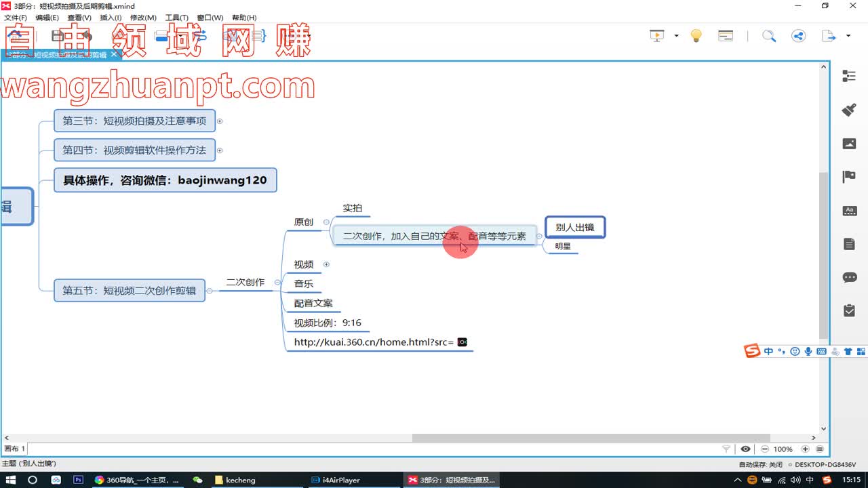The height and width of the screenshot is (488, 868).
Task: Open the Comments speech bubble panel
Action: 849,277
